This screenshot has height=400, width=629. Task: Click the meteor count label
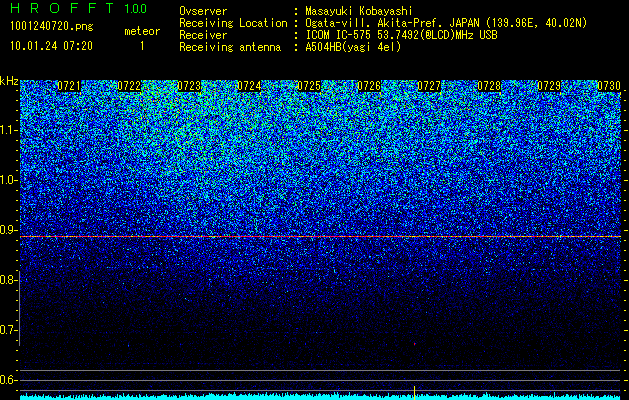(142, 31)
